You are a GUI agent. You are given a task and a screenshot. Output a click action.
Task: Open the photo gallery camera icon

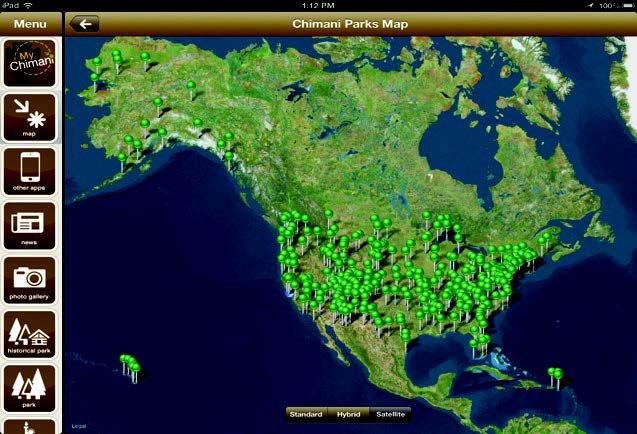coord(30,281)
